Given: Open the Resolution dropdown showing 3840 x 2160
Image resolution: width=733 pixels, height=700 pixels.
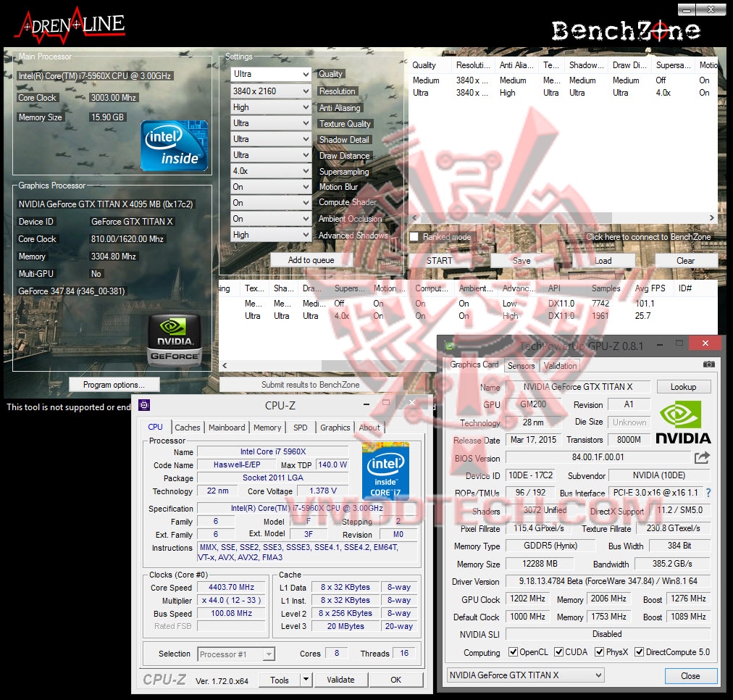Looking at the screenshot, I should coord(271,91).
